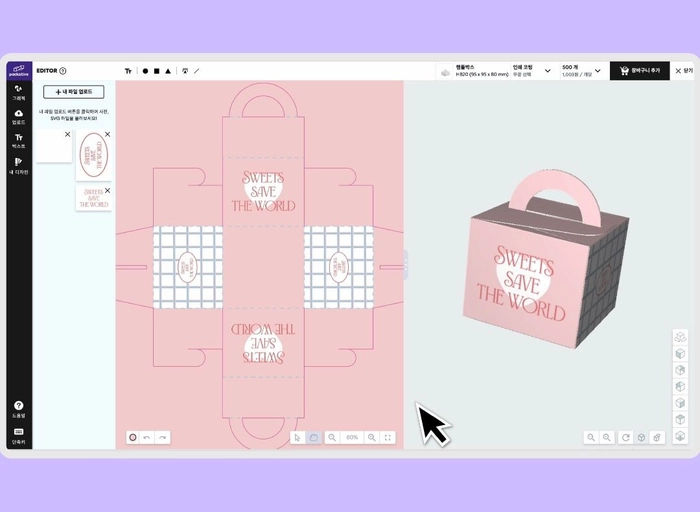The image size is (700, 512).
Task: Select the line drawing tool
Action: [x=196, y=71]
